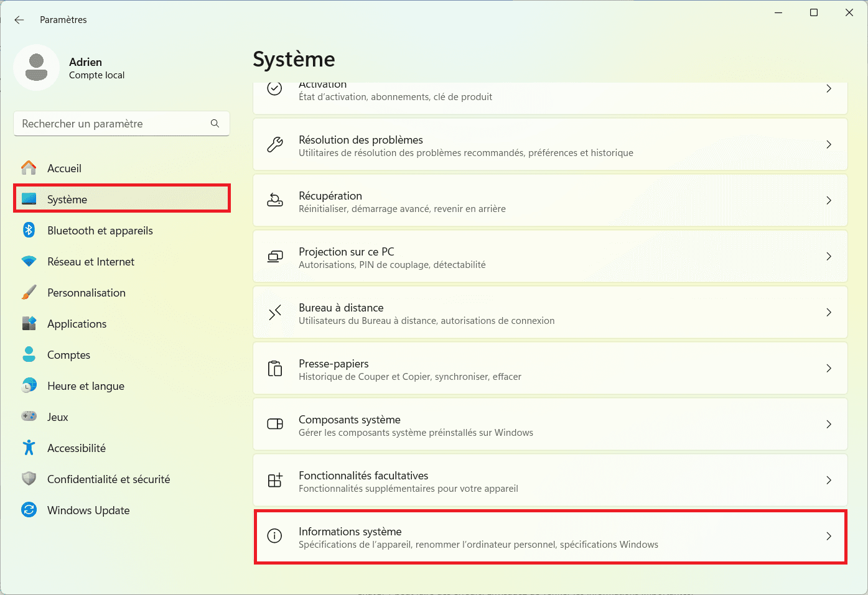The width and height of the screenshot is (868, 595).
Task: Click the Activation checkmark icon
Action: 274,89
